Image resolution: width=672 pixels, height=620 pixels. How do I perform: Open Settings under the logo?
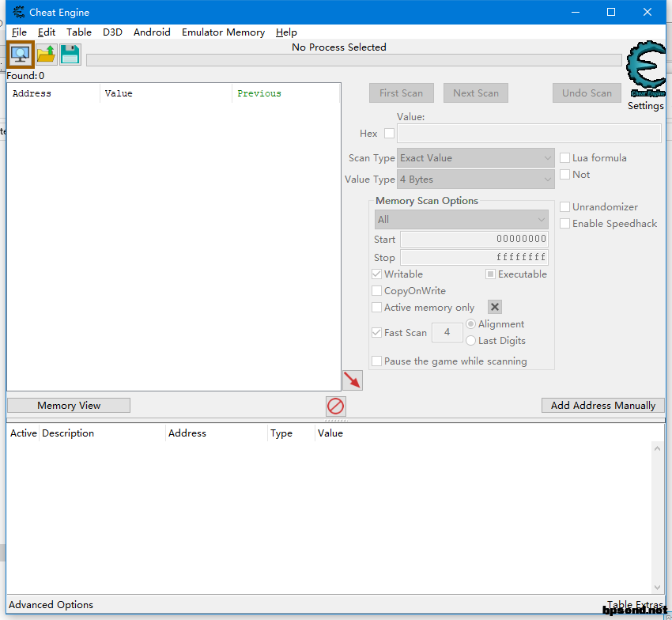click(645, 105)
